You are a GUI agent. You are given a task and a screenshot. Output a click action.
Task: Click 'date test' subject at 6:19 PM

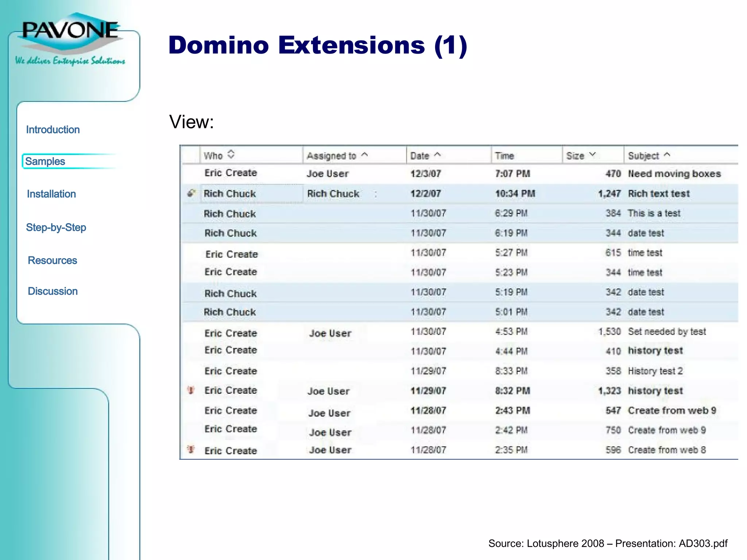tap(646, 233)
